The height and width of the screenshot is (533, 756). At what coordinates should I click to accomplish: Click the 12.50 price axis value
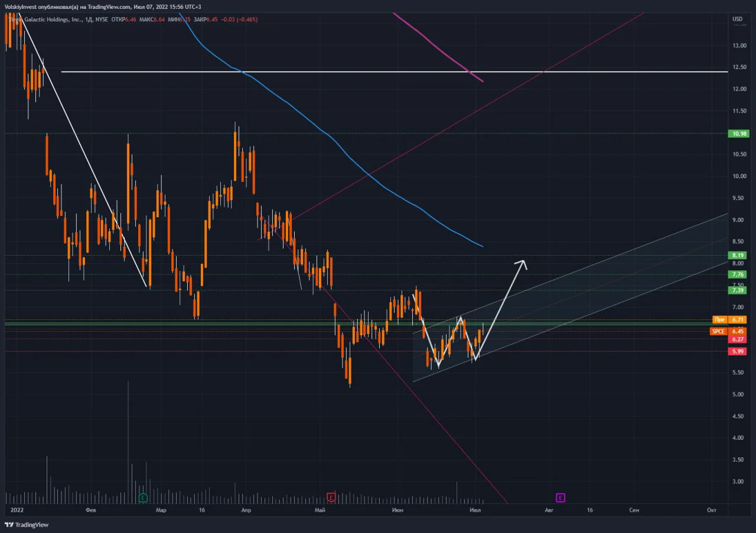tap(739, 67)
